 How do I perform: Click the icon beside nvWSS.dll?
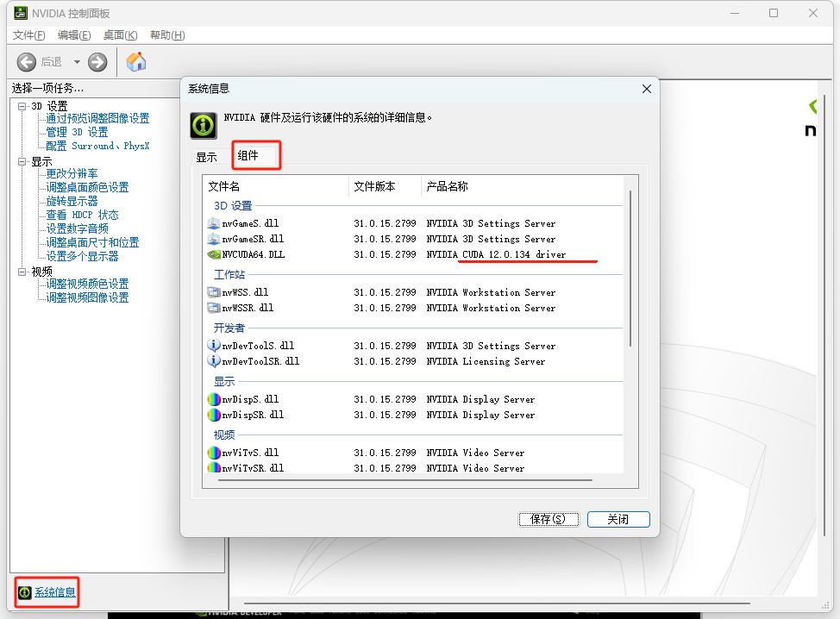(214, 292)
